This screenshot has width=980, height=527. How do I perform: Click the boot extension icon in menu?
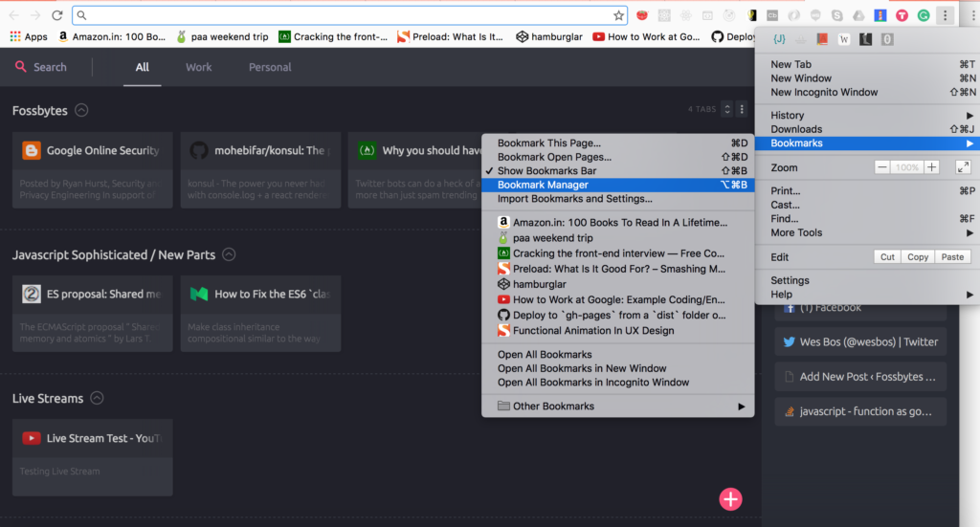point(865,39)
